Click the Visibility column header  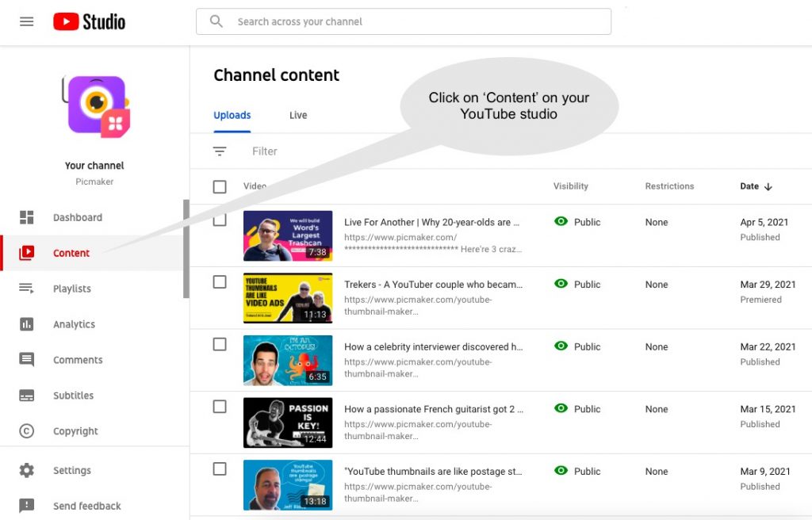point(570,186)
